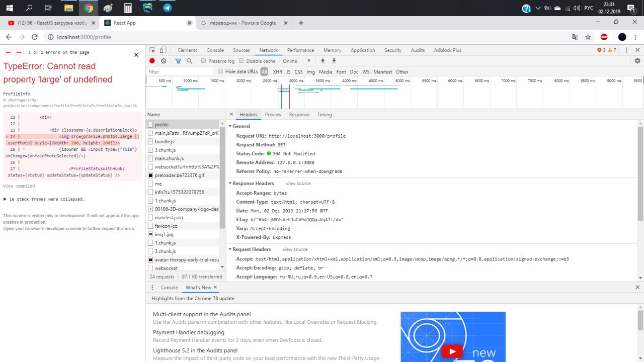The image size is (644, 362).
Task: Click the View compiled link
Action: (x=19, y=186)
